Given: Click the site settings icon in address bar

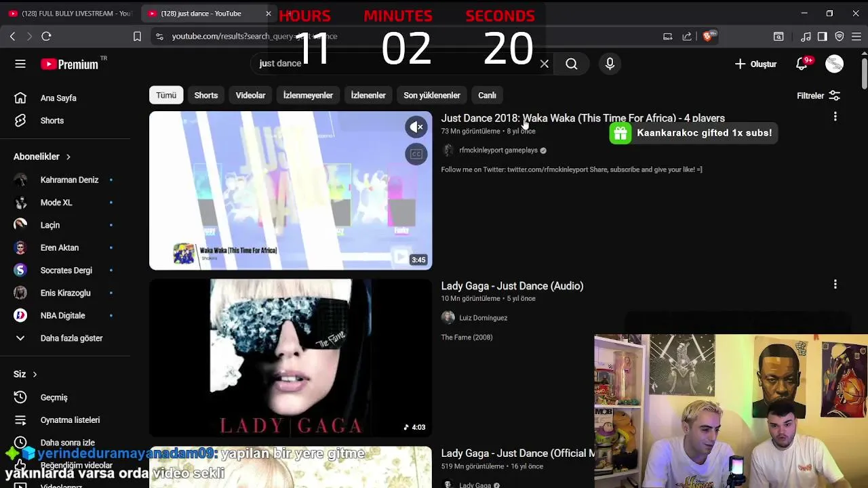Looking at the screenshot, I should [159, 37].
